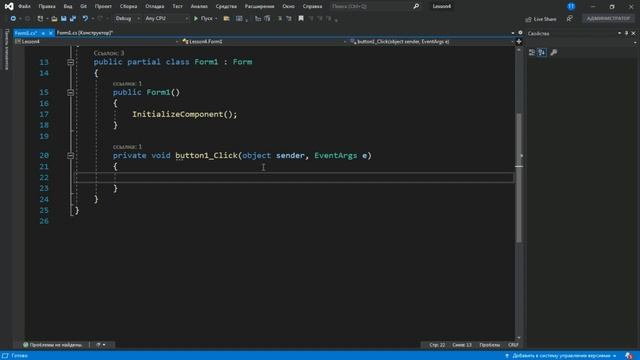The image size is (640, 360).
Task: Open the Справка menu
Action: (x=312, y=6)
